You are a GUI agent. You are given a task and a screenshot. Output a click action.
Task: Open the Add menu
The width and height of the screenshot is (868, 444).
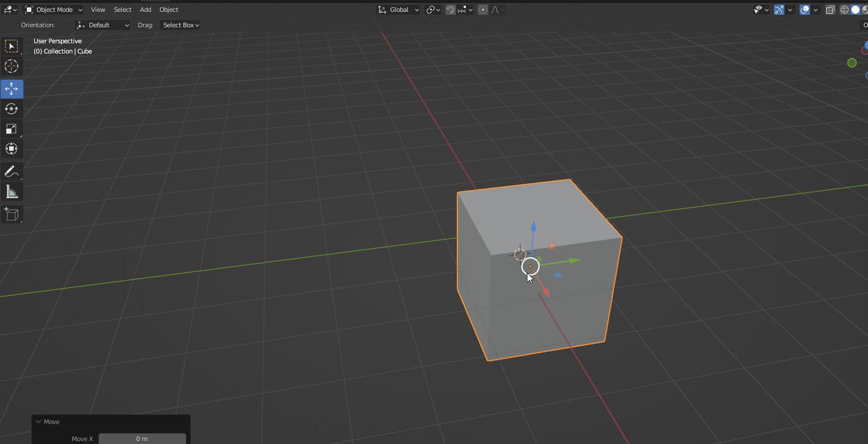point(145,9)
